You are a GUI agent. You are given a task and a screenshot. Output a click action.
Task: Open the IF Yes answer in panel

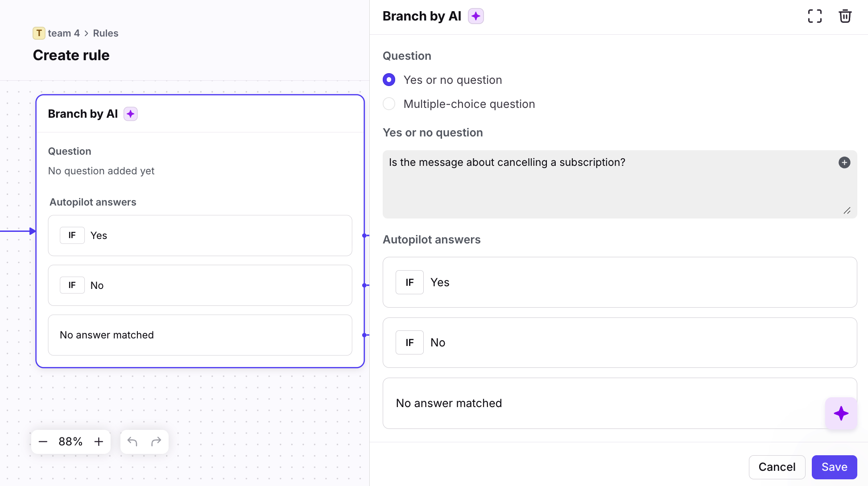[619, 282]
